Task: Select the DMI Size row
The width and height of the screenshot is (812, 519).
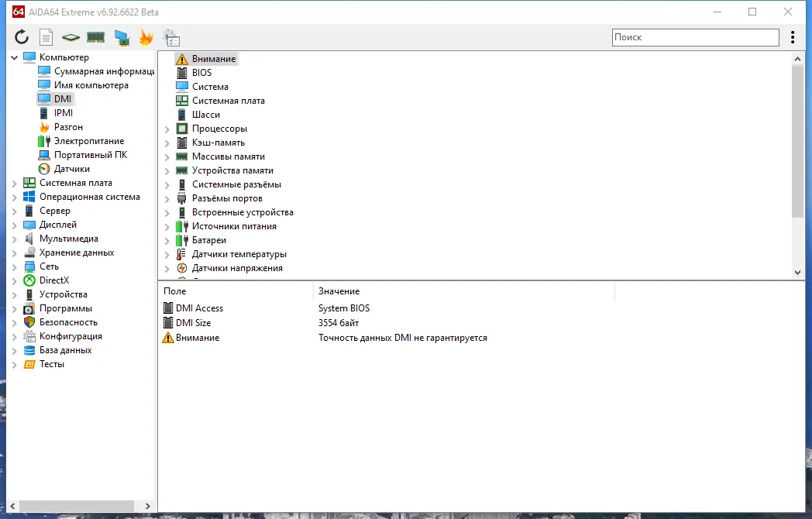Action: pos(193,323)
